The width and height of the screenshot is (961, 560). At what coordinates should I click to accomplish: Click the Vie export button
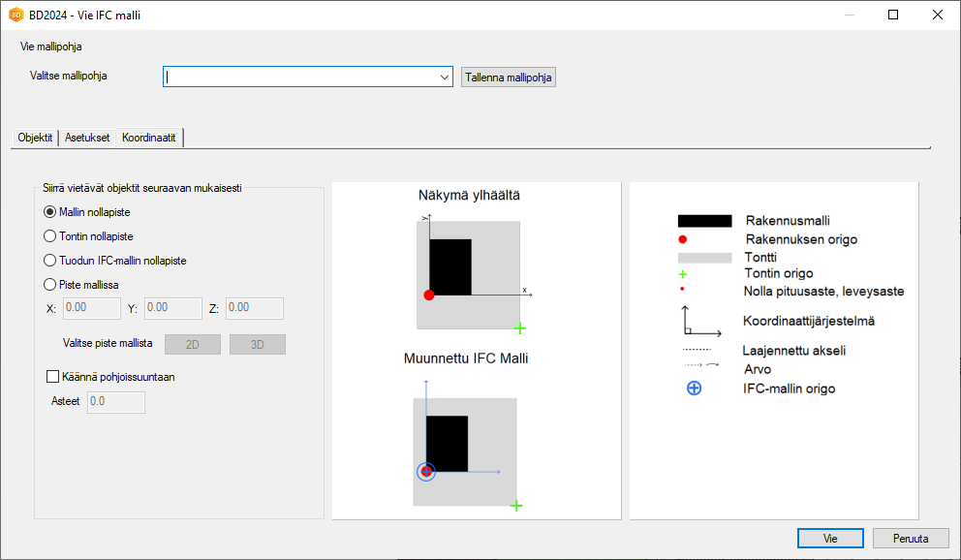coord(829,539)
